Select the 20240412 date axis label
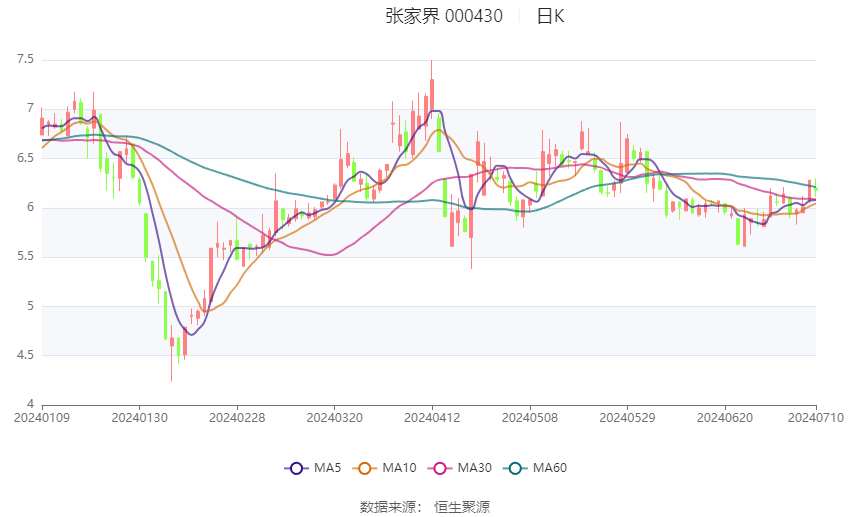The image size is (850, 517). click(432, 416)
